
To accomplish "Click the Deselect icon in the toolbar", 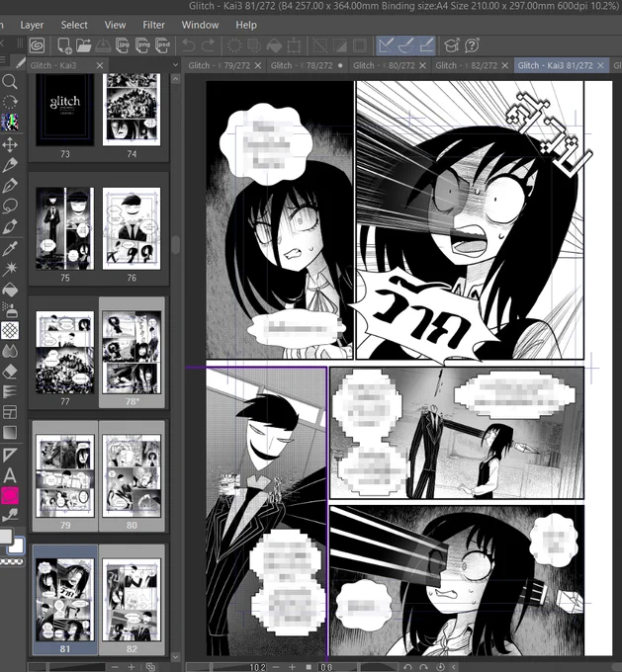I will click(x=320, y=45).
